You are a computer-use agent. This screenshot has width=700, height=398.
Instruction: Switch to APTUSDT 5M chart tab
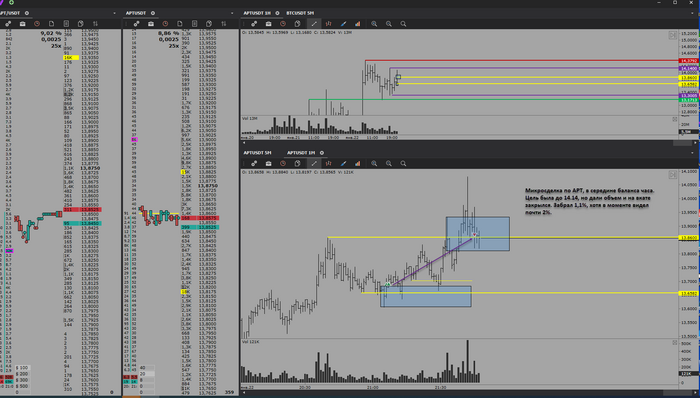point(257,153)
